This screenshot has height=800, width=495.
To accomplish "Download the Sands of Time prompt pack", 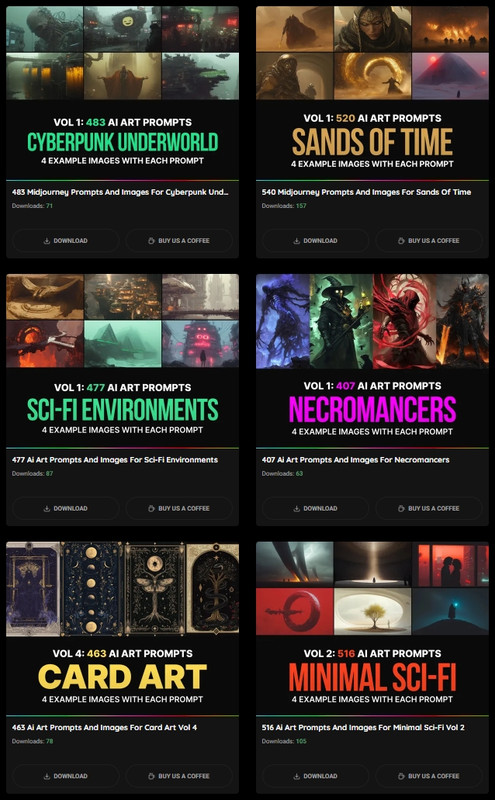I will click(315, 241).
